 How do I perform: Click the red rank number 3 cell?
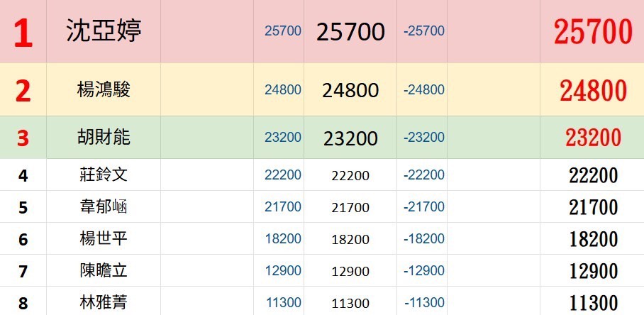point(23,138)
